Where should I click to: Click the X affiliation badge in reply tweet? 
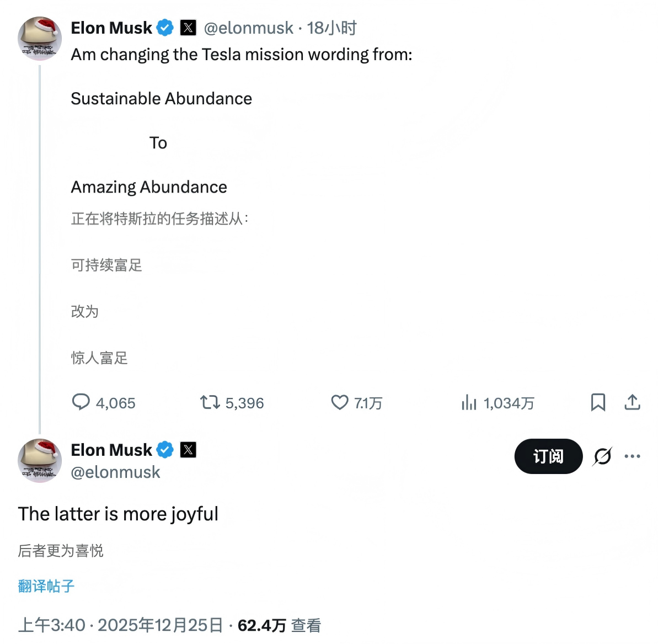tap(188, 450)
